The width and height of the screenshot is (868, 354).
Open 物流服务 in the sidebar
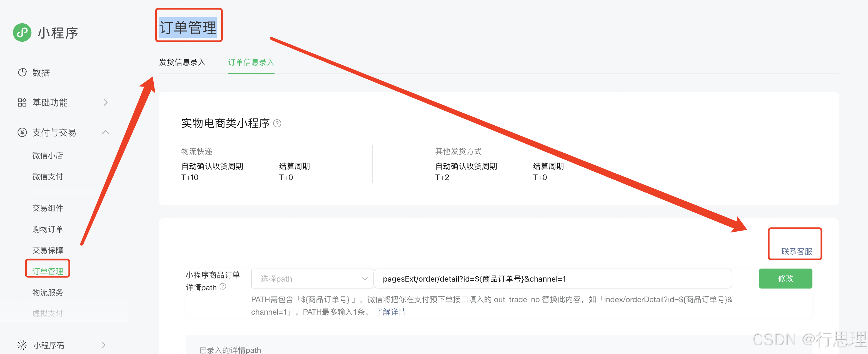point(48,292)
